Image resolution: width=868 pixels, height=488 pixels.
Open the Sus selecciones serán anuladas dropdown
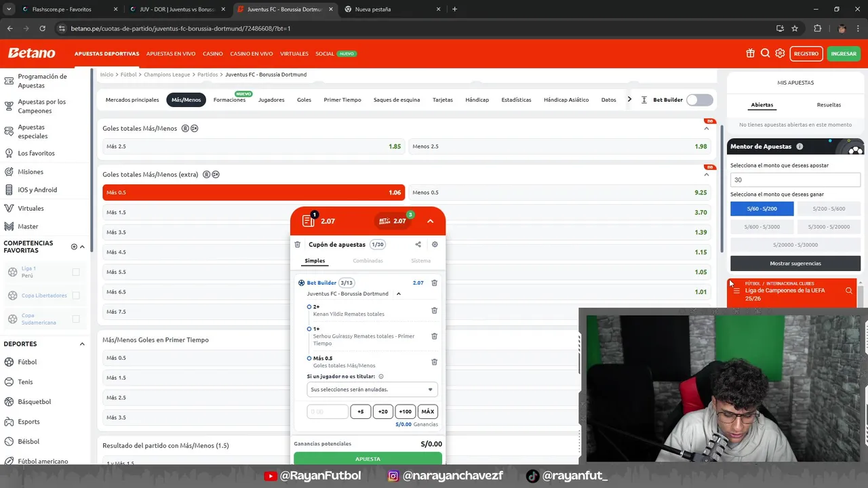(372, 390)
